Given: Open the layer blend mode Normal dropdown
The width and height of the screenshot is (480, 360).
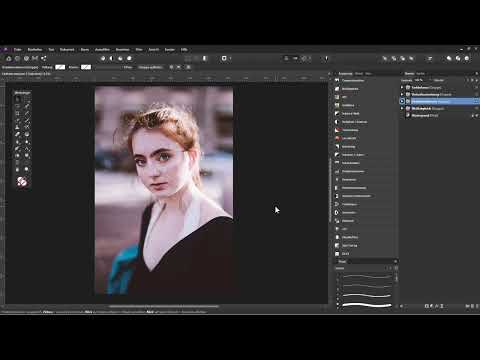Looking at the screenshot, I should click(440, 80).
